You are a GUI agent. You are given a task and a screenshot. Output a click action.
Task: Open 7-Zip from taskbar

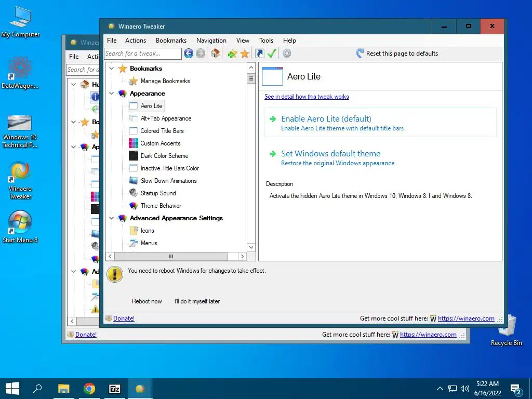115,389
